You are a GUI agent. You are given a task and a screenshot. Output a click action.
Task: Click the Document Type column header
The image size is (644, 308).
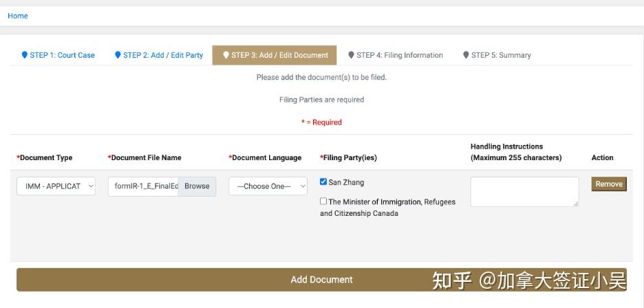(x=44, y=157)
